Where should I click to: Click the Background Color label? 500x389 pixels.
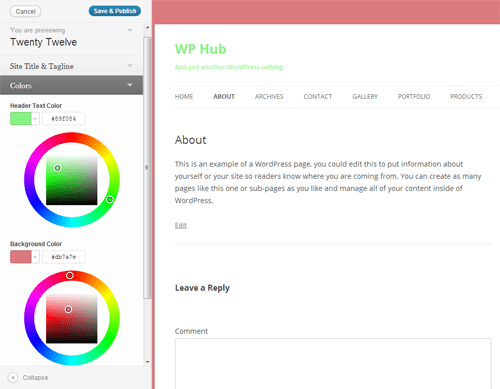[36, 244]
